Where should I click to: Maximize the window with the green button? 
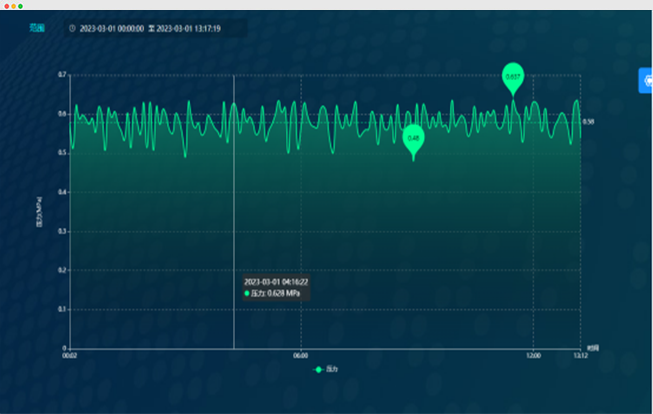20,6
